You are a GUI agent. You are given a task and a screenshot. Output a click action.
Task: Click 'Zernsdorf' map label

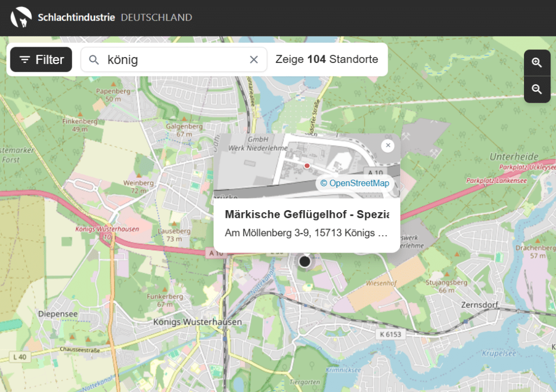click(x=479, y=305)
